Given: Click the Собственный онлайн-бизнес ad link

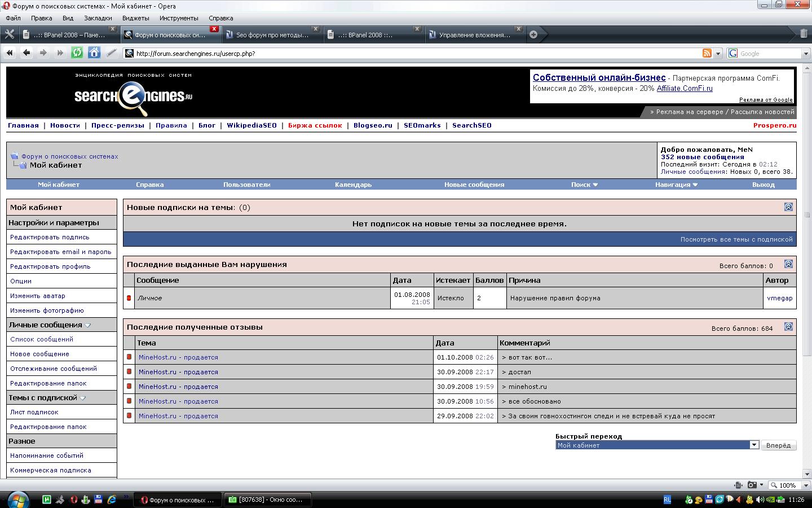Looking at the screenshot, I should pos(599,78).
